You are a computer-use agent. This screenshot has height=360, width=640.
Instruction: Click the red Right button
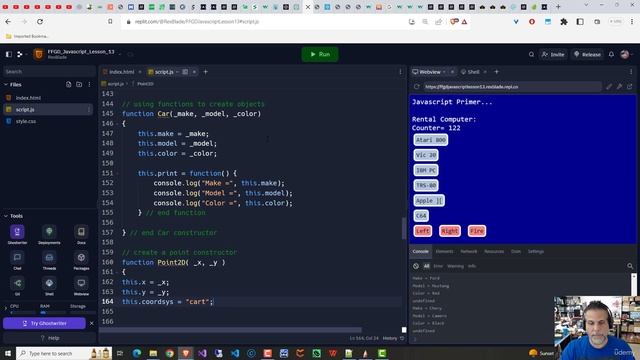[x=449, y=231]
